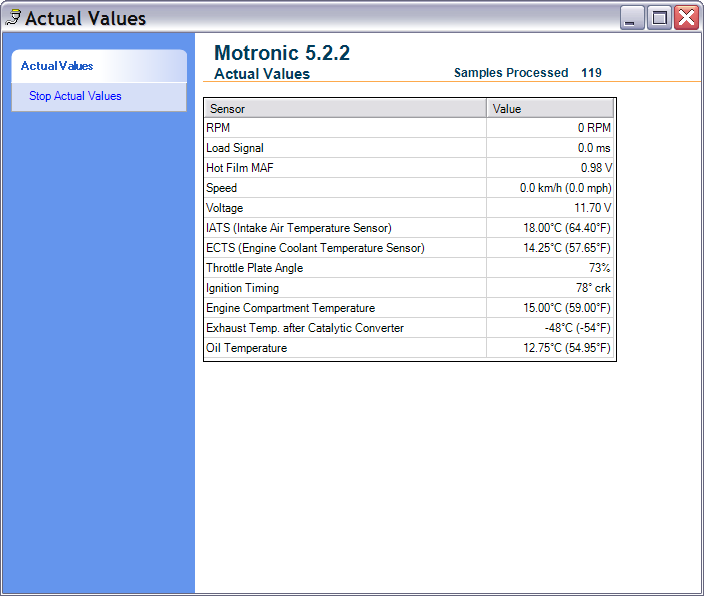This screenshot has width=704, height=596.
Task: Maximize the Actual Values window
Action: pyautogui.click(x=659, y=18)
